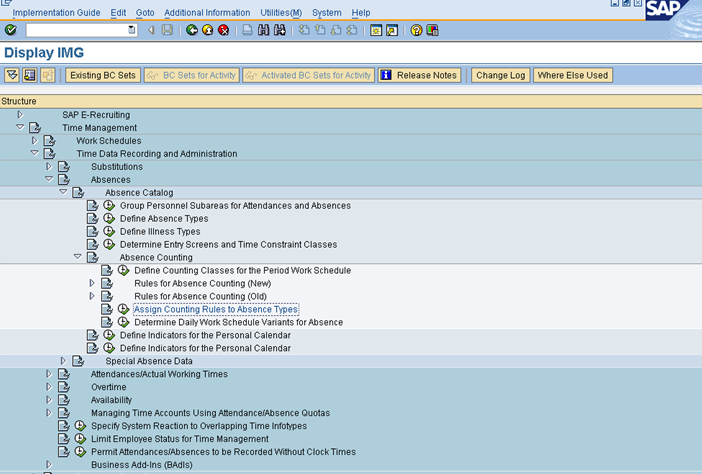Expand Managing Time Accounts Using Quotas node
Screen dimensions: 702x474
point(49,413)
